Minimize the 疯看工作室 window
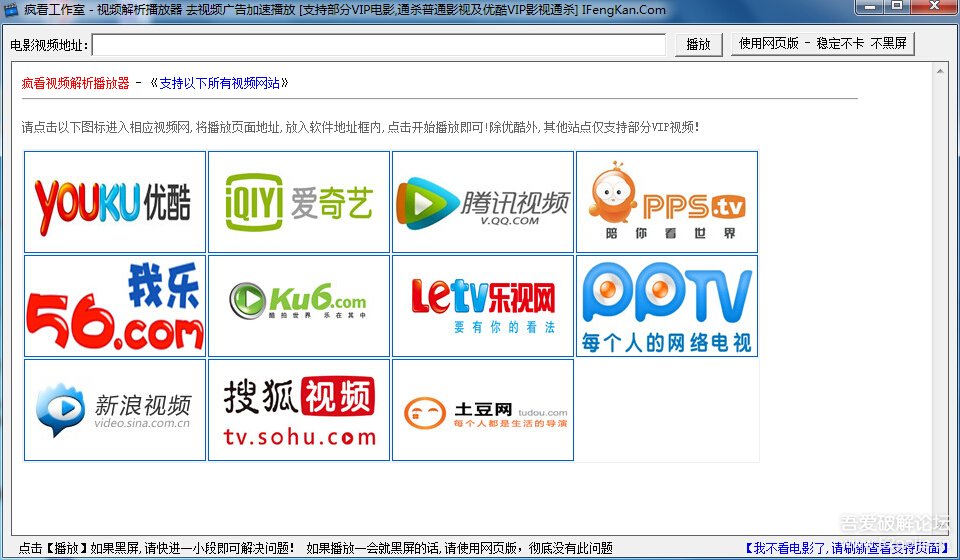The image size is (960, 560). tap(869, 7)
